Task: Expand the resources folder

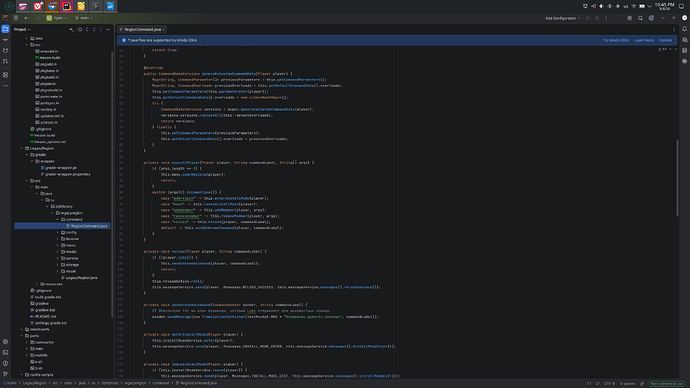Action: 37,284
